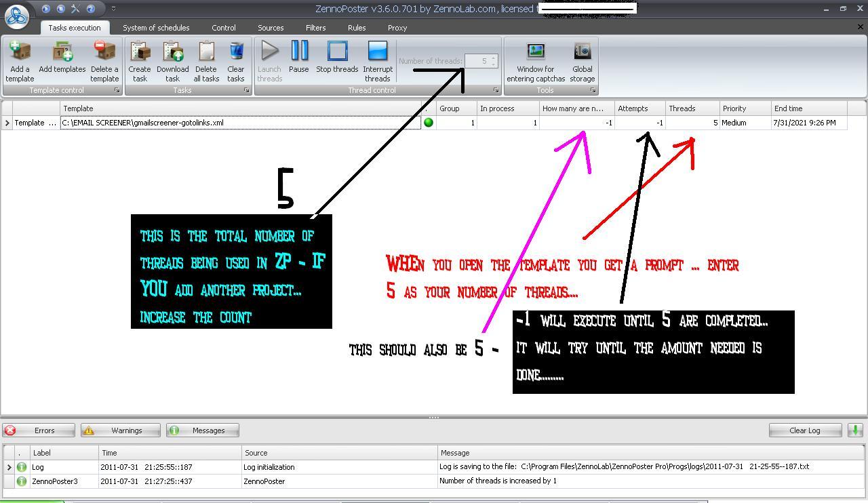Open the Control tab
Screen dimensions: 868x503
[x=224, y=28]
